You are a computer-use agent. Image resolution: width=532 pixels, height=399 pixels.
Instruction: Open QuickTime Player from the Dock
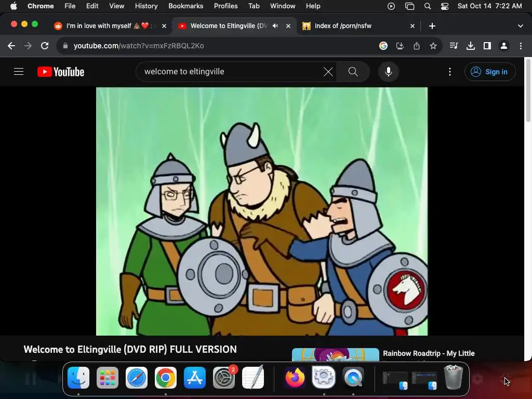coord(353,378)
